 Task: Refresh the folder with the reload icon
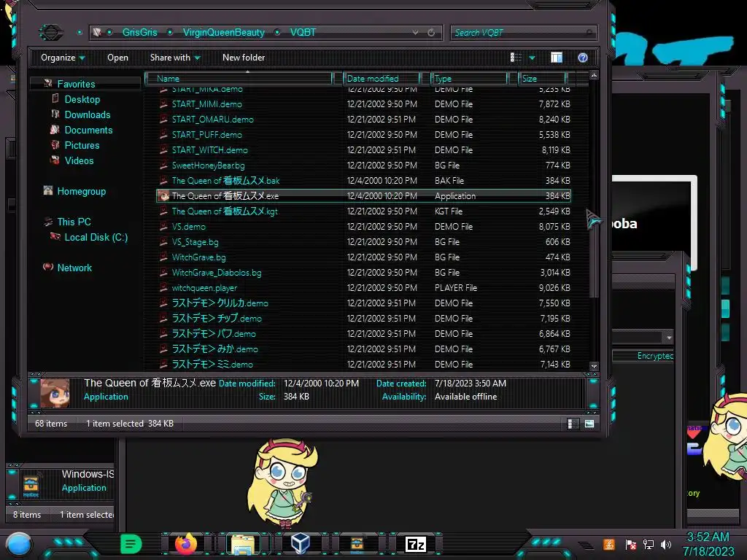click(431, 32)
